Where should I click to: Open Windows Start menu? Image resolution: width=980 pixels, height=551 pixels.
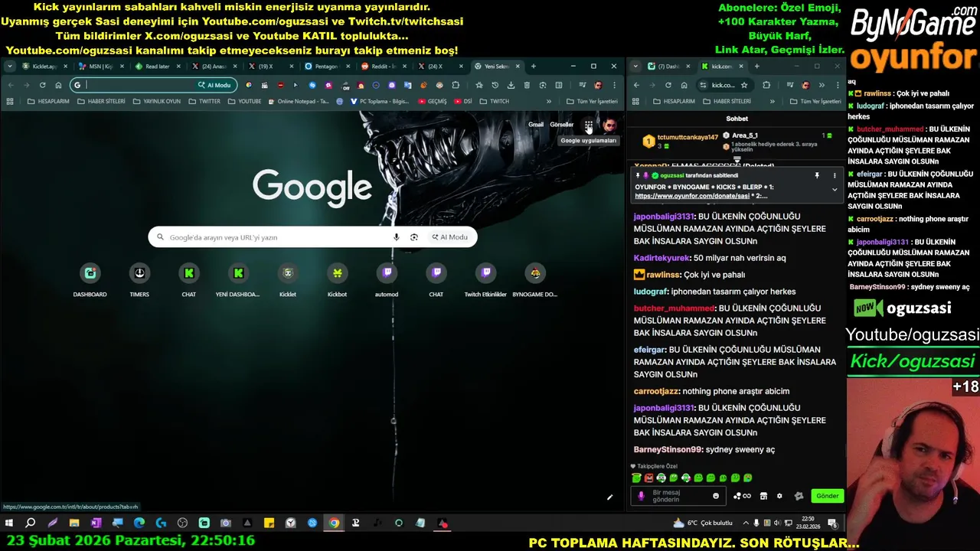point(9,523)
